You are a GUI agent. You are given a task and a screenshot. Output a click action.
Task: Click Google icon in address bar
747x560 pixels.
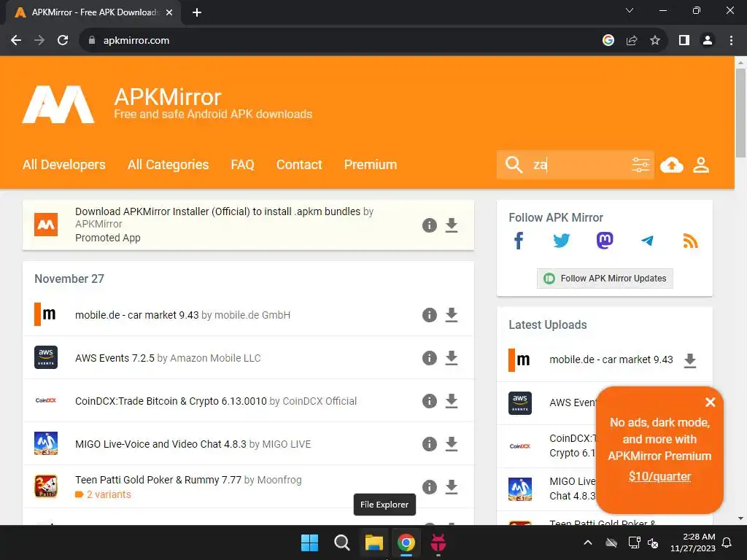point(608,41)
